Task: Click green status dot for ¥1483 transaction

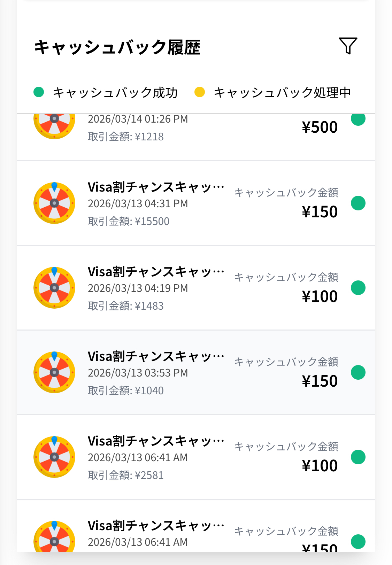Action: click(x=358, y=288)
